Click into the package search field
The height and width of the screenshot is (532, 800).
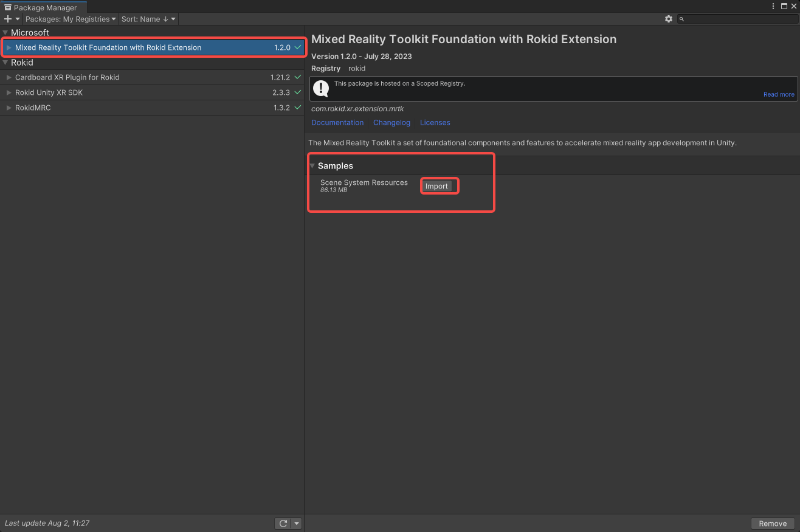[738, 19]
